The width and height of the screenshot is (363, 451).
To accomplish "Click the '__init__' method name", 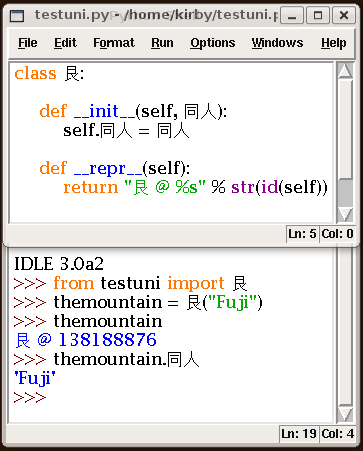I will pos(104,111).
